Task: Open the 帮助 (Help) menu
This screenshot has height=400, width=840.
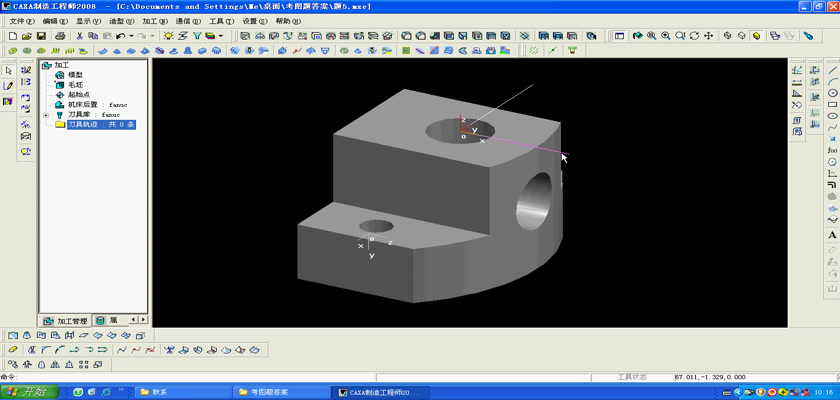Action: point(288,21)
